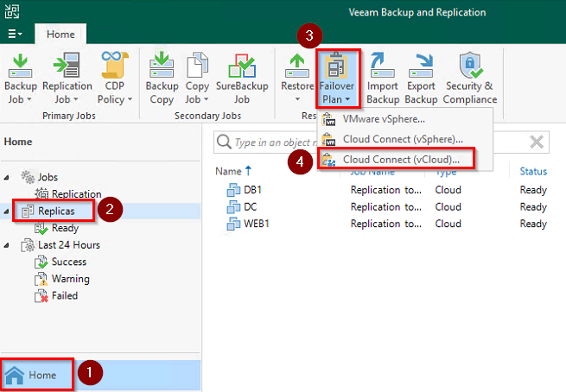Select Failed under Last 24 Hours
566x392 pixels.
click(65, 295)
